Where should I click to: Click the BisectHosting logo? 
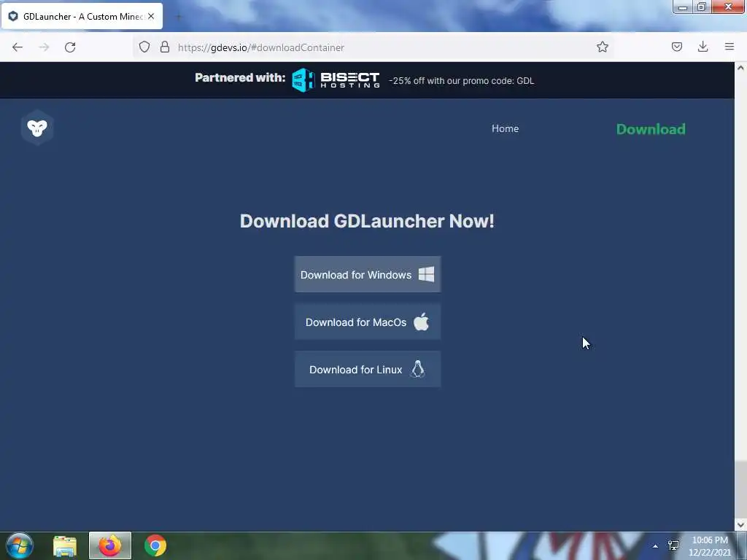336,79
